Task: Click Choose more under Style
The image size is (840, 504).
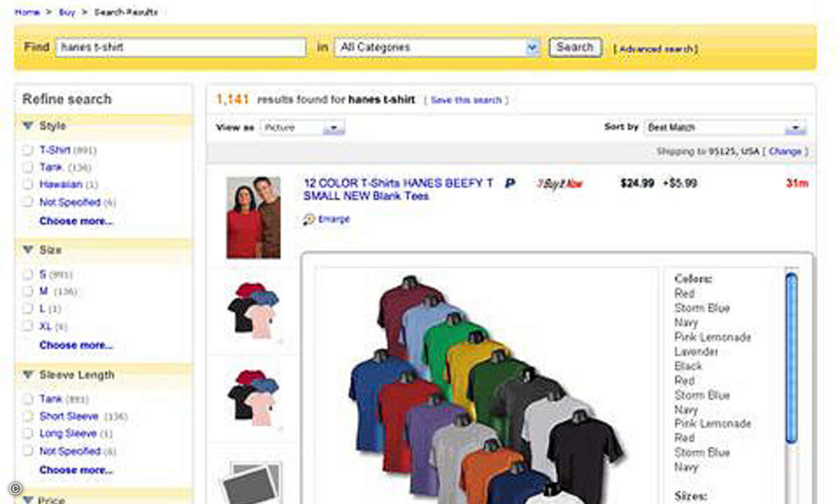Action: point(76,221)
